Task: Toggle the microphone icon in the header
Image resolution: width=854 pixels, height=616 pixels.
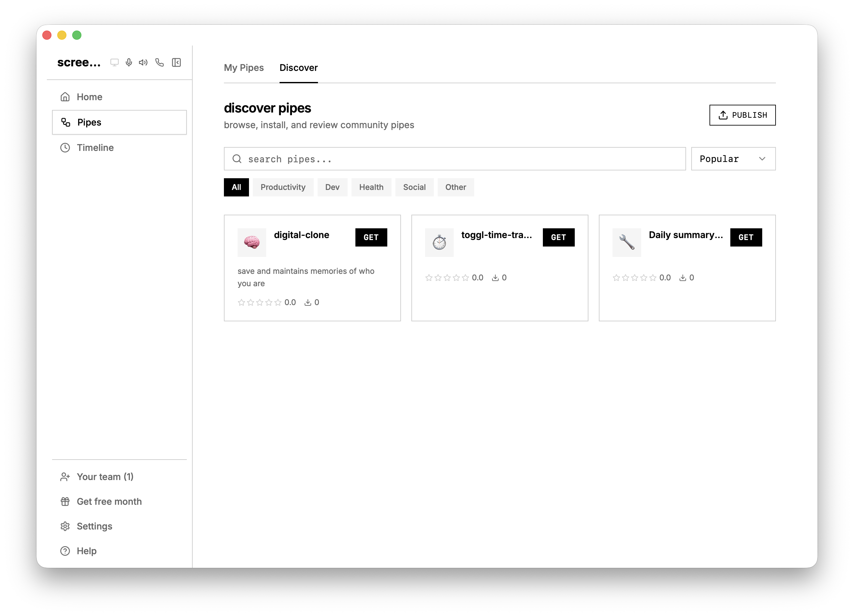Action: click(129, 62)
